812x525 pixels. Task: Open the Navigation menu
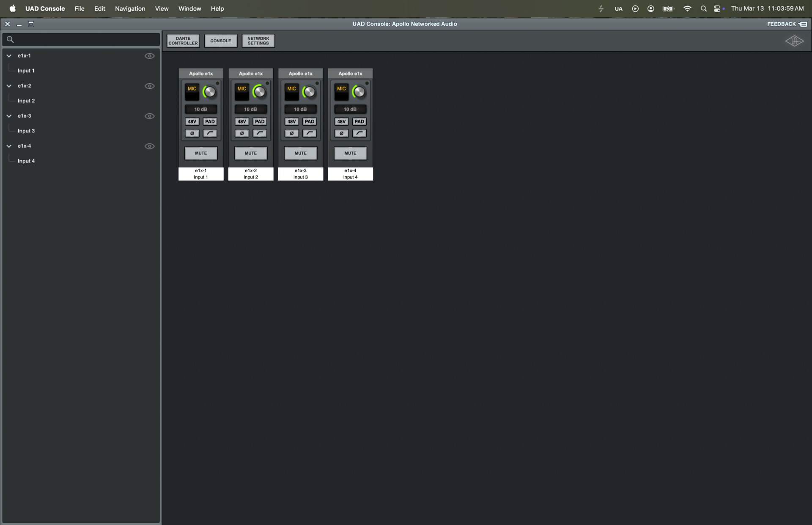(130, 8)
